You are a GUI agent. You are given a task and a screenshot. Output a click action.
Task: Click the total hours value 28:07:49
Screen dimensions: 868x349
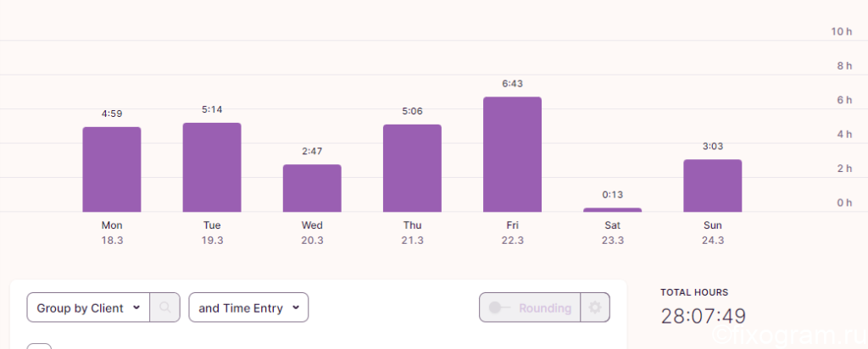coord(703,316)
